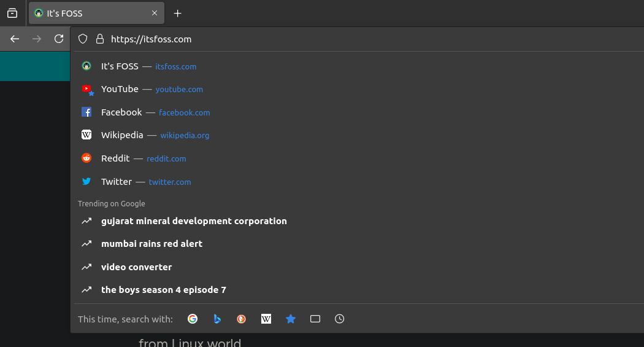Select trending 'gujarat mineral development corporation'
This screenshot has height=347, width=644.
[359, 220]
